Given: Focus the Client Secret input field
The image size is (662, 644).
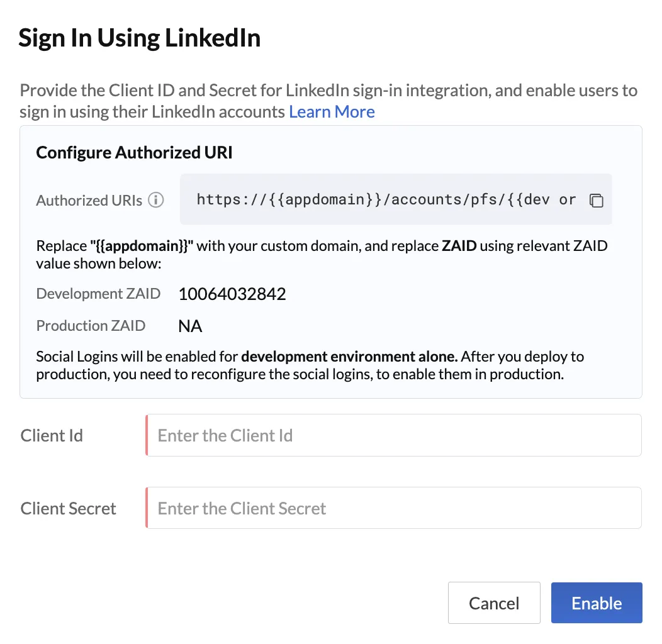Looking at the screenshot, I should click(x=393, y=508).
